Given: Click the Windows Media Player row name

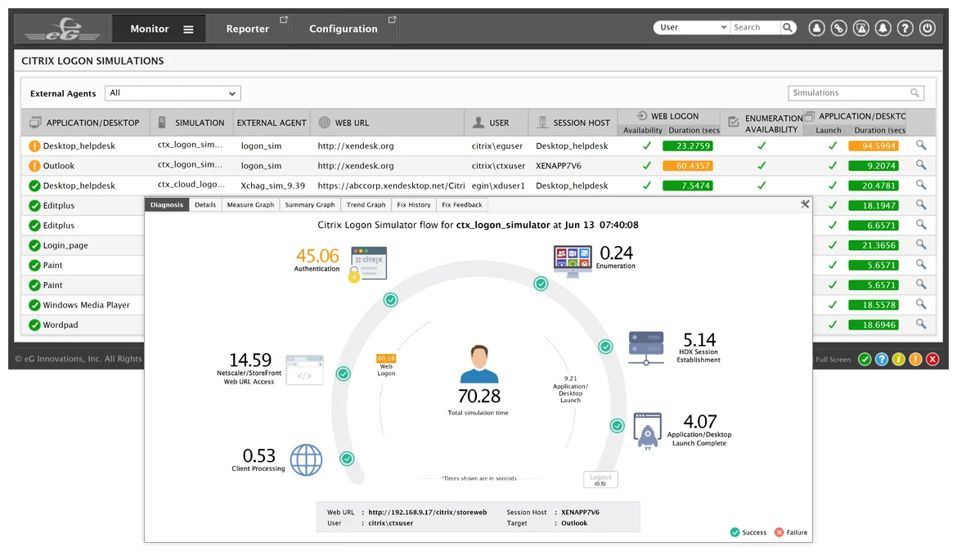Looking at the screenshot, I should tap(86, 305).
